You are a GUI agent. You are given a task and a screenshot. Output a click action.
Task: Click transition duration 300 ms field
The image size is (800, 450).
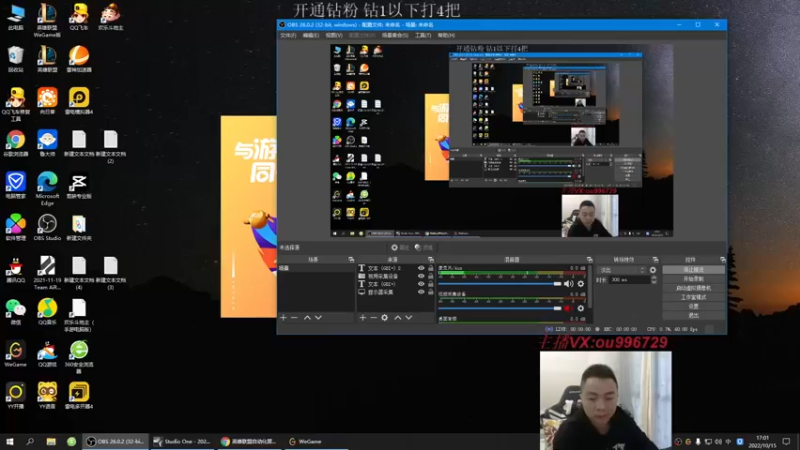[x=630, y=280]
